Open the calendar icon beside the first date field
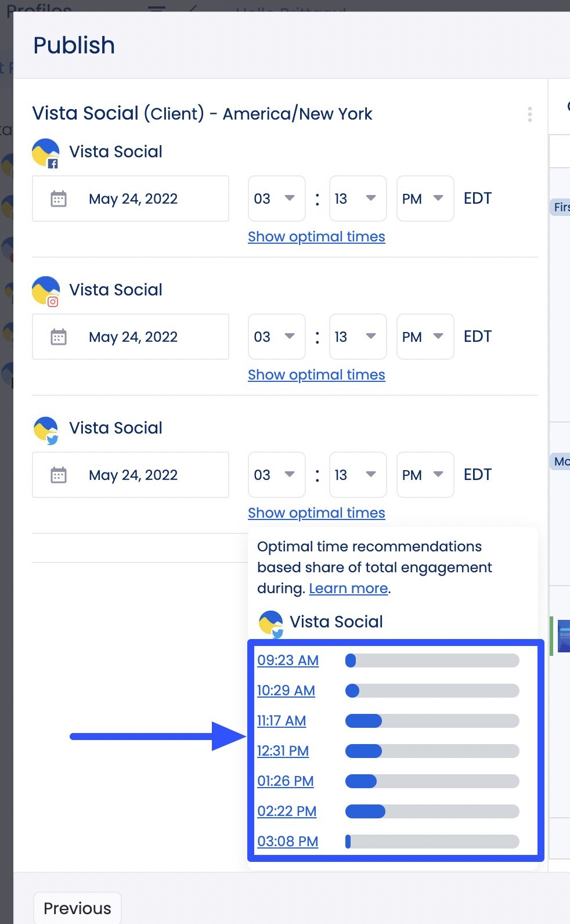Screen dimensions: 570x924 point(59,198)
